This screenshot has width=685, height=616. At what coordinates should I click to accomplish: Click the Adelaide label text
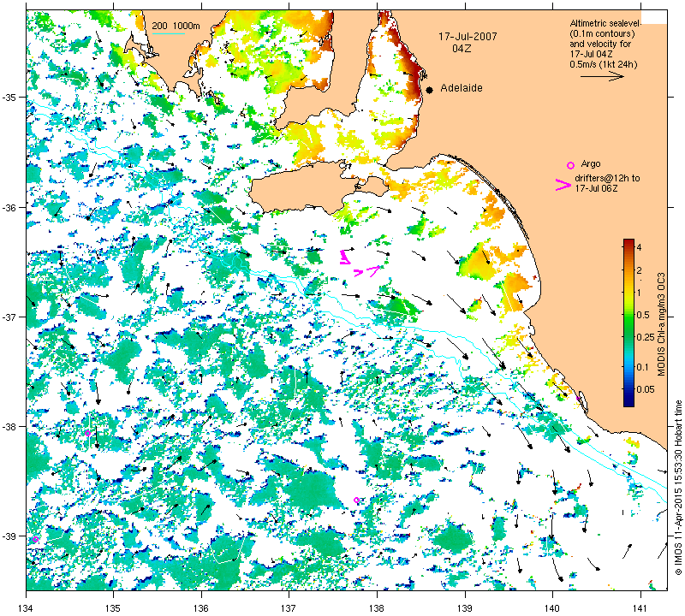pyautogui.click(x=462, y=88)
